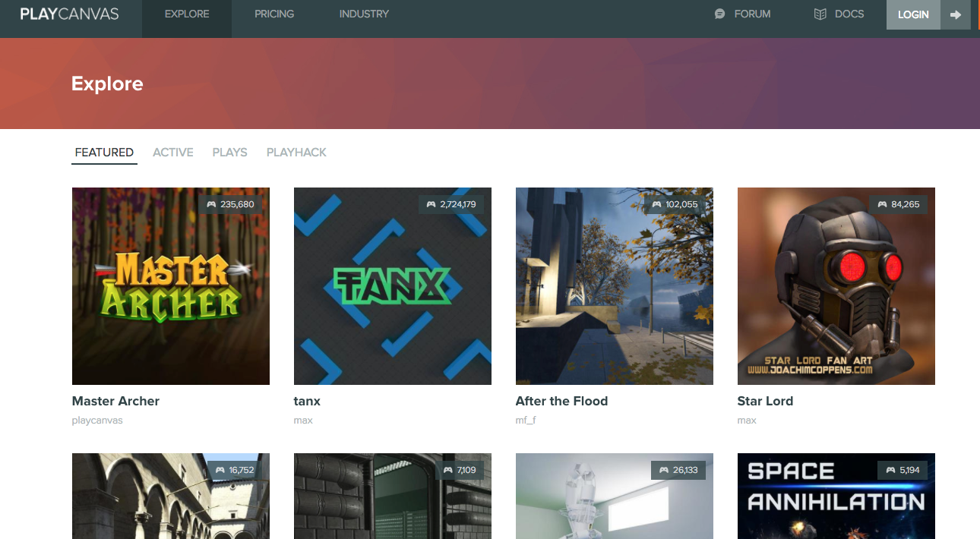Open the Explore menu item
The width and height of the screenshot is (980, 539).
(x=187, y=14)
